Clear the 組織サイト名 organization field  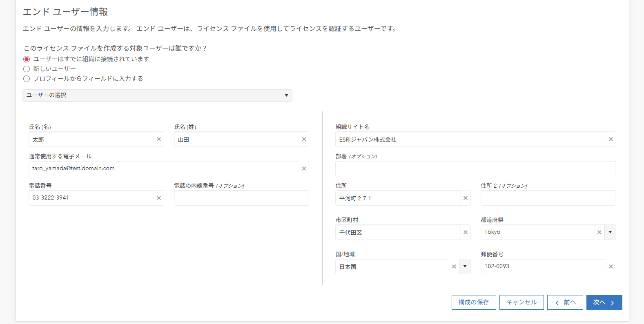pyautogui.click(x=611, y=139)
